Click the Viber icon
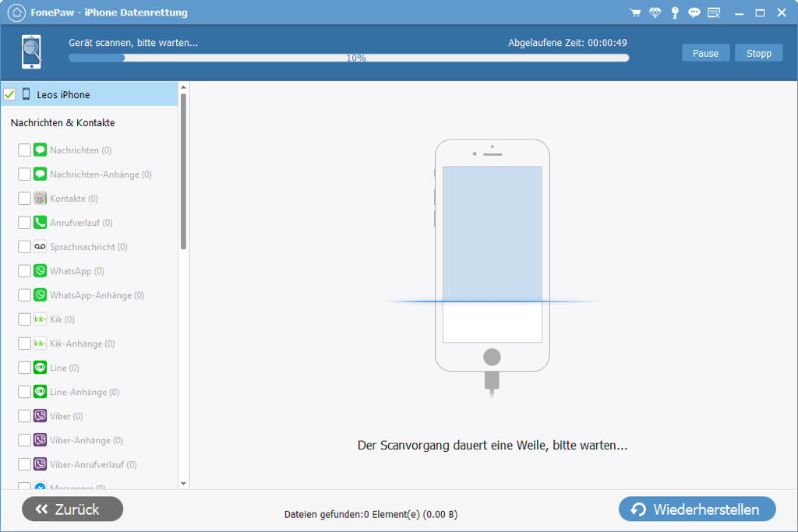This screenshot has width=798, height=532. pos(41,415)
